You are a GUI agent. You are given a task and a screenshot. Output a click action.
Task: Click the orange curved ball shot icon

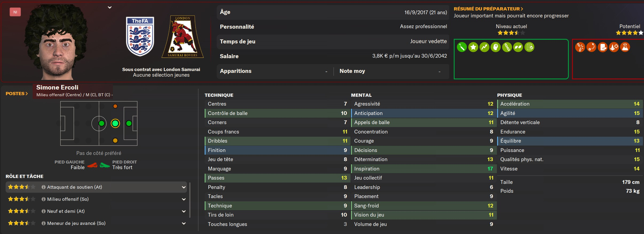(x=591, y=47)
